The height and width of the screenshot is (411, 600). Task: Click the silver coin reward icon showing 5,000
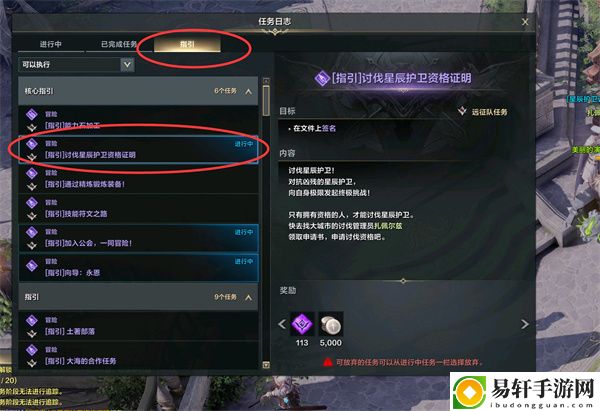coord(331,324)
